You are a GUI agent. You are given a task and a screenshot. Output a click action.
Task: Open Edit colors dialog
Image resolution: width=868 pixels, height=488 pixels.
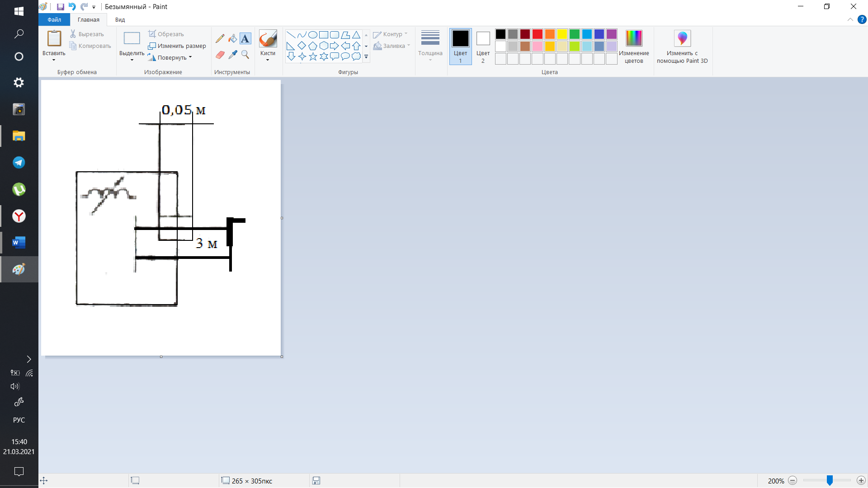[633, 46]
